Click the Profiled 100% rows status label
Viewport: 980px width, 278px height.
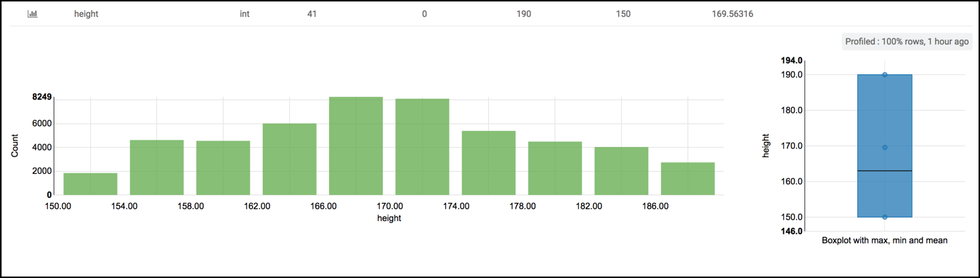(x=907, y=42)
